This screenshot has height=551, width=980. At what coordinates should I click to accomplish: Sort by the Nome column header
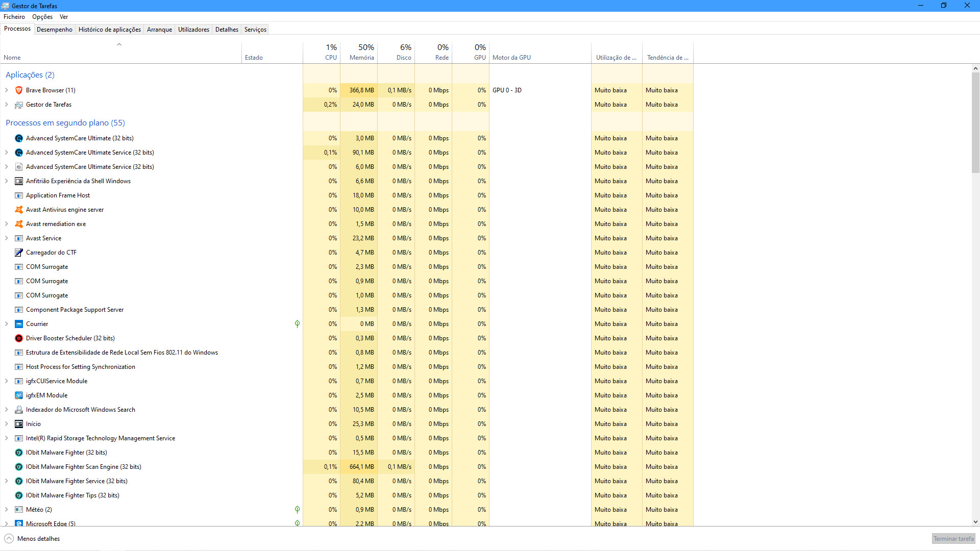121,53
